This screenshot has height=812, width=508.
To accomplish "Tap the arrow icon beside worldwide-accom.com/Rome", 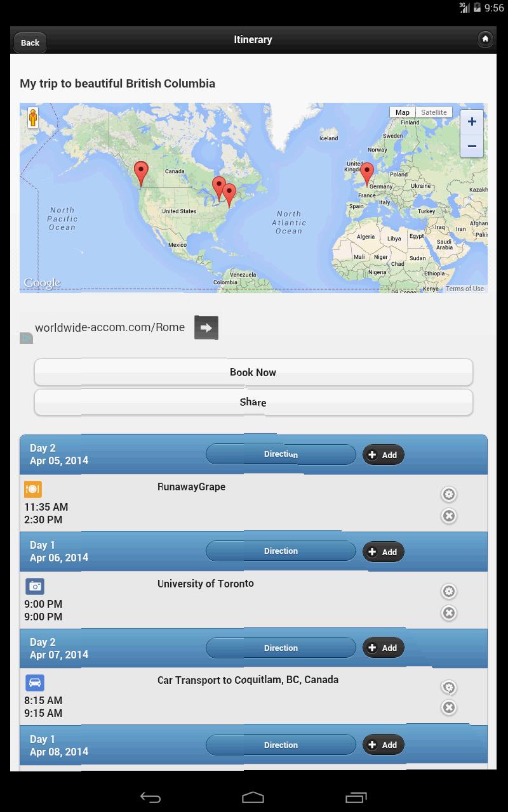I will point(205,327).
